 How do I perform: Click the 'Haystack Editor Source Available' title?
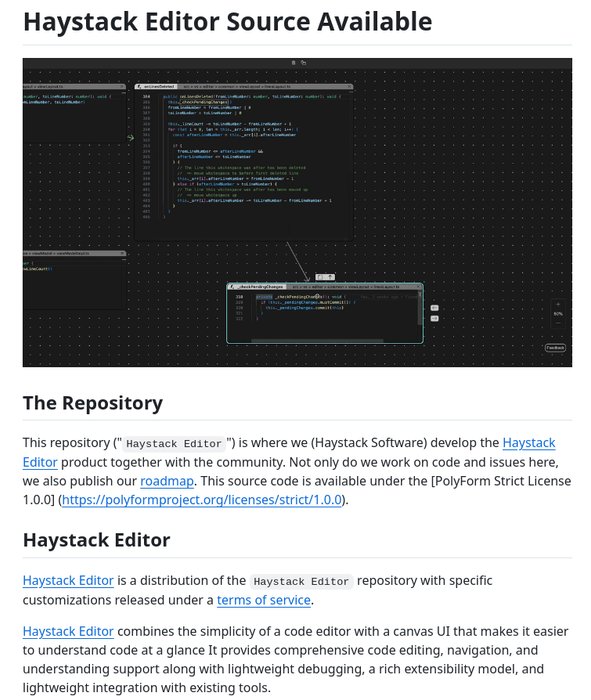[x=228, y=21]
